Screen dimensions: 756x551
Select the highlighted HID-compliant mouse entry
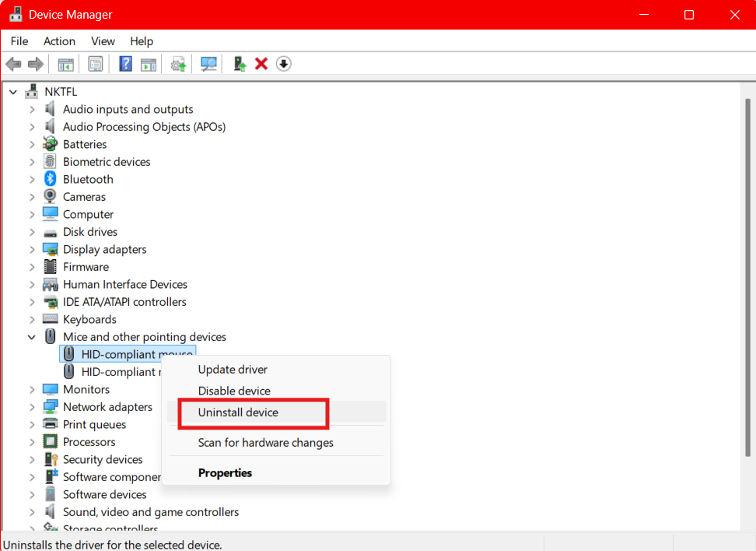[x=128, y=354]
